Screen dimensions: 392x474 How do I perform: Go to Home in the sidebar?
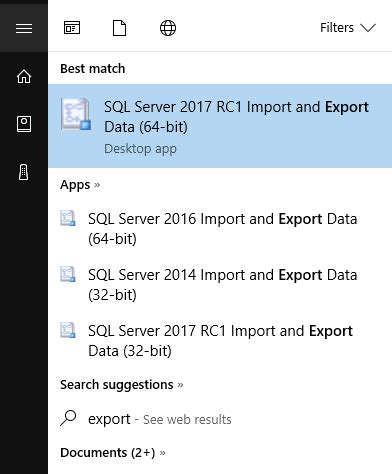[x=24, y=76]
